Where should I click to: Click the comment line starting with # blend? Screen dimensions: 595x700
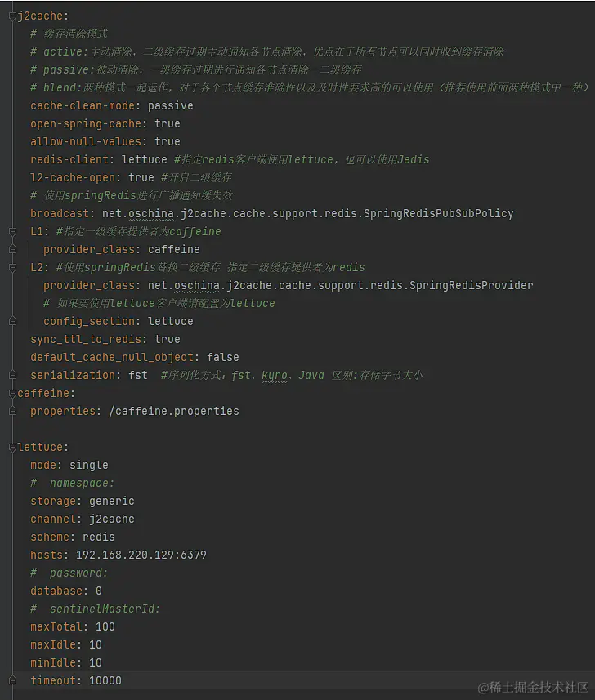tap(310, 87)
